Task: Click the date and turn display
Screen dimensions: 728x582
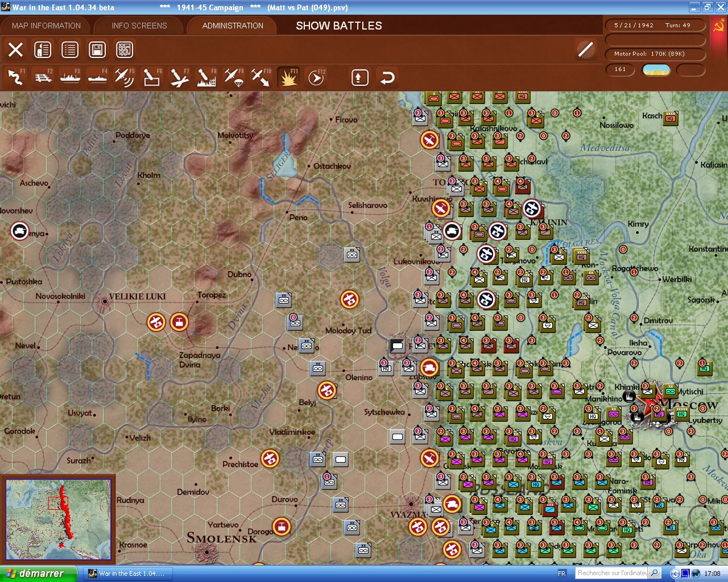Action: (655, 26)
